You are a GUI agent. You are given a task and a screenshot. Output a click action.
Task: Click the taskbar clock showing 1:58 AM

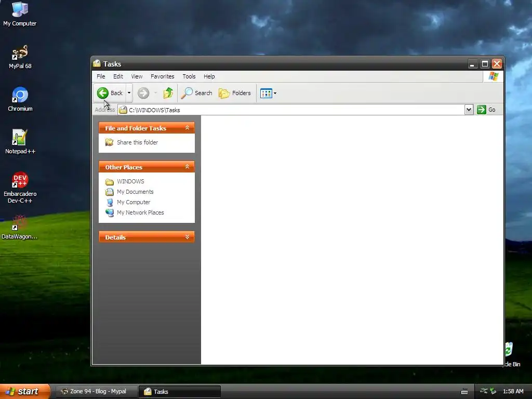pyautogui.click(x=513, y=391)
